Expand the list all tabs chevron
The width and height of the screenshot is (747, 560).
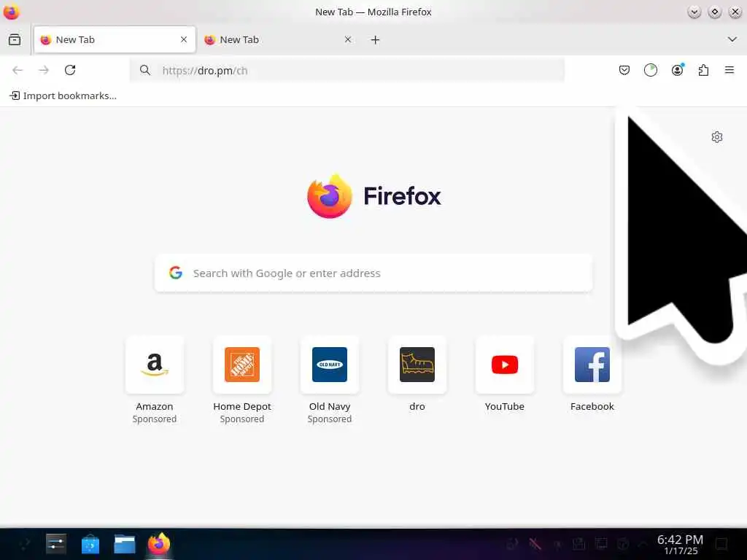(732, 39)
